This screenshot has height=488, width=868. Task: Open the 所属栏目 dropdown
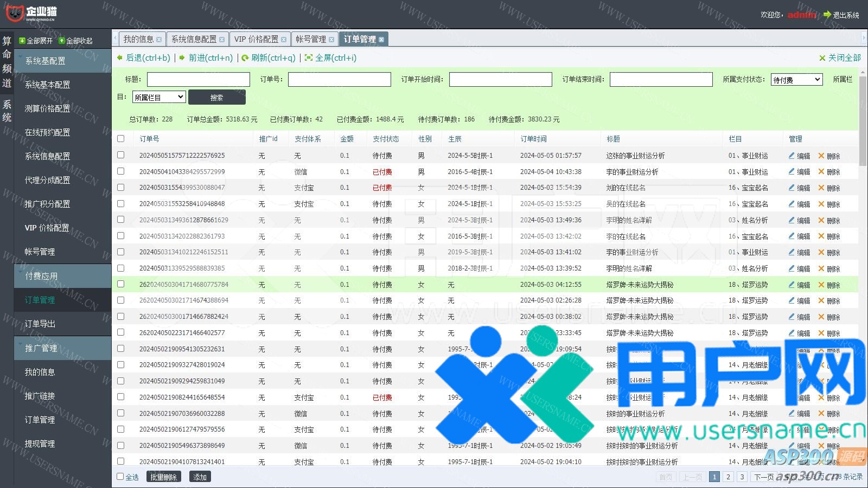click(159, 97)
